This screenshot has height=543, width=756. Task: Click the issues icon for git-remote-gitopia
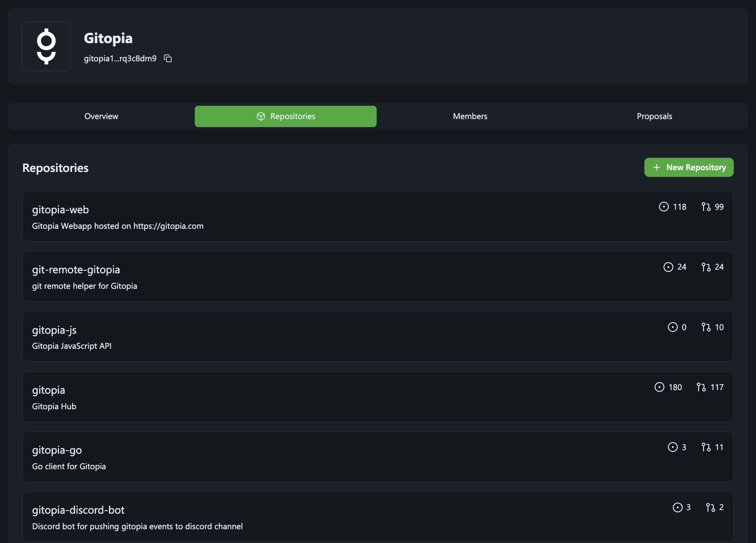tap(668, 267)
